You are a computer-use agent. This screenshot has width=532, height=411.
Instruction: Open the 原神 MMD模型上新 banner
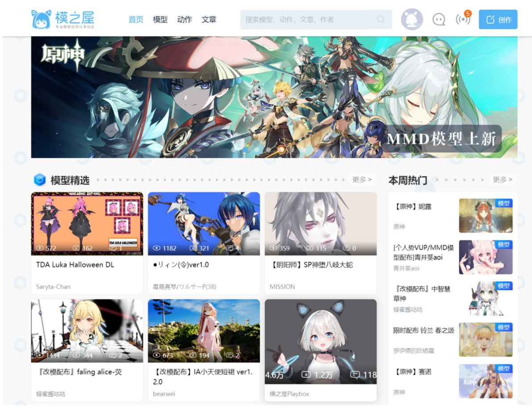(x=274, y=97)
